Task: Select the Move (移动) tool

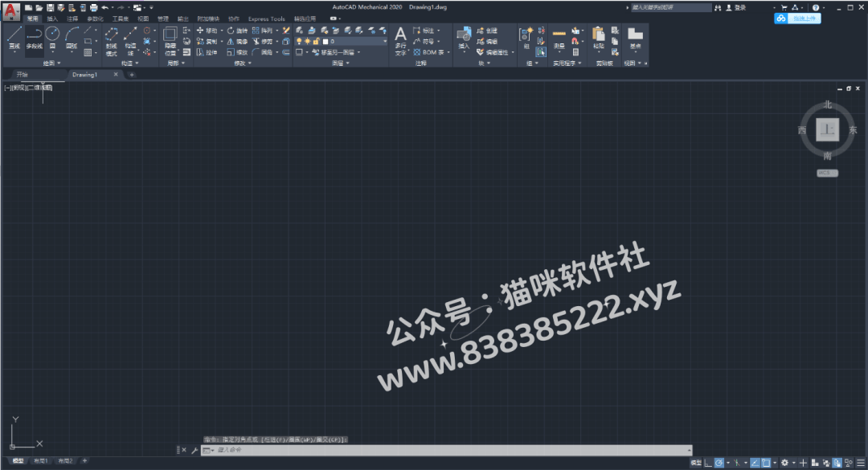Action: coord(207,31)
